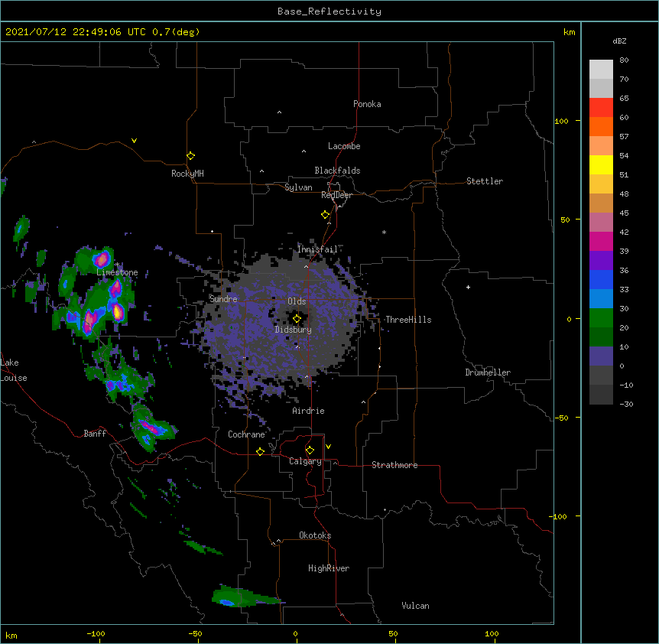Click the Calgary city label
The image size is (659, 644).
[305, 461]
